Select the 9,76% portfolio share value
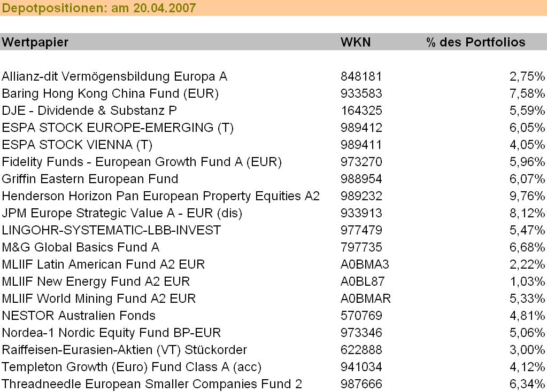The image size is (547, 392). 527,196
